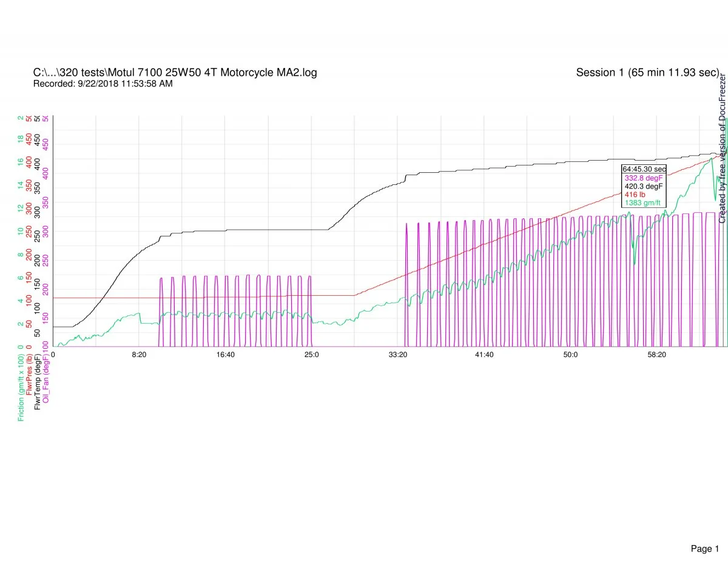The image size is (728, 562).
Task: Select the 33:20 time axis marker
Action: click(397, 355)
